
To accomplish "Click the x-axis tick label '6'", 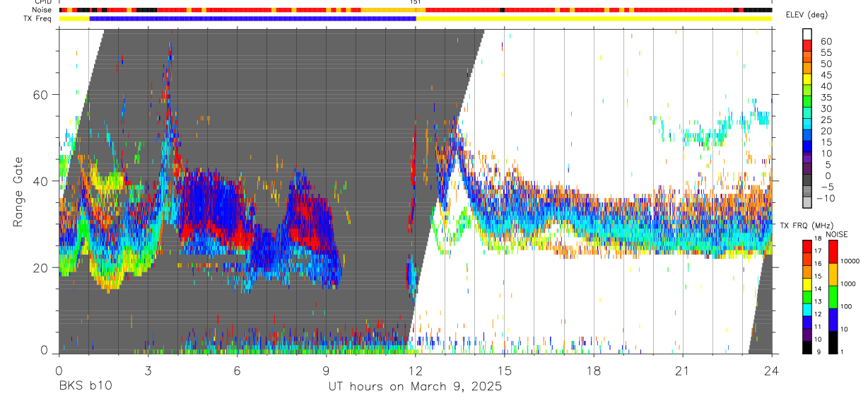I will (237, 371).
